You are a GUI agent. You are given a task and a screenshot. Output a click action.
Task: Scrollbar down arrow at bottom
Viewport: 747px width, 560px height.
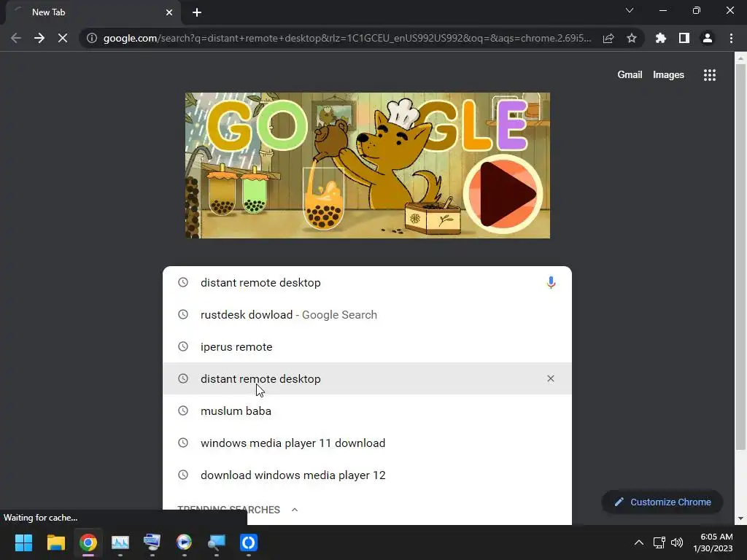tap(740, 518)
